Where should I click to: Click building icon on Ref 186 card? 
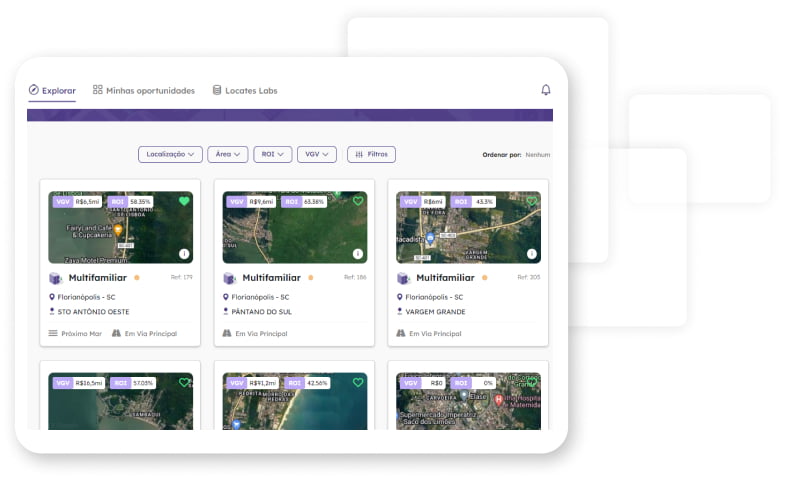[x=230, y=278]
